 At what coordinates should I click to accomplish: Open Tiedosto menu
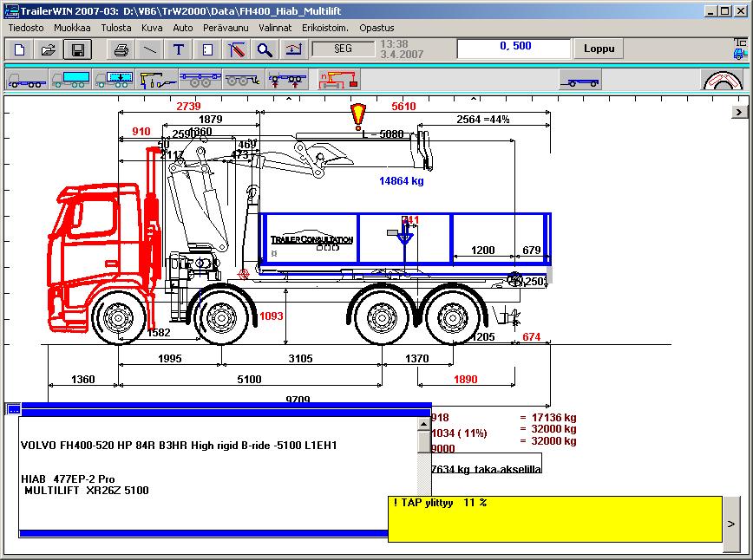(x=26, y=28)
